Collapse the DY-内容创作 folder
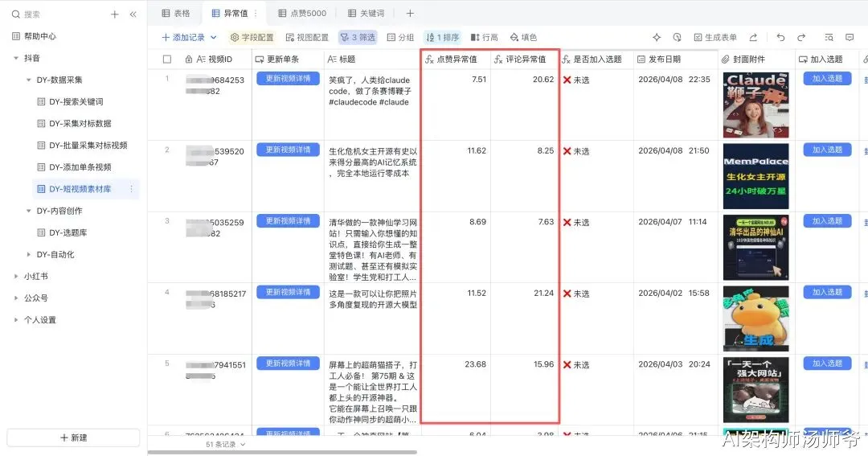868x456 pixels. coord(29,211)
